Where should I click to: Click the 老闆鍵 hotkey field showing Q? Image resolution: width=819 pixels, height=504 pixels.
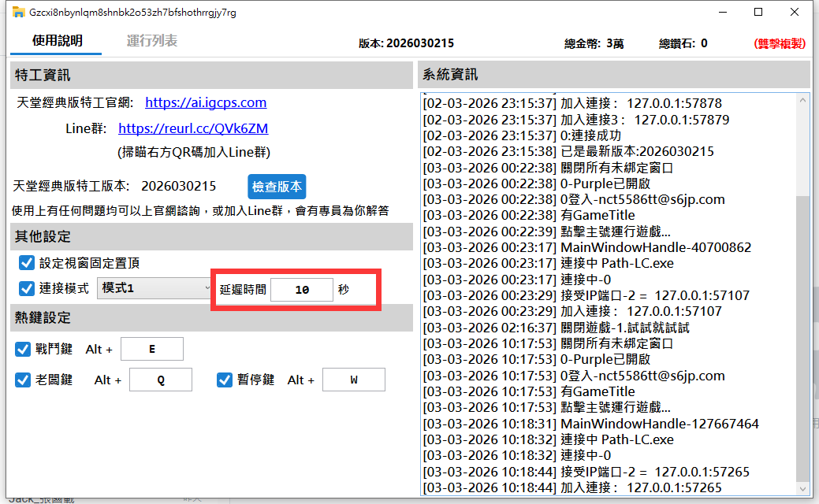coord(161,380)
